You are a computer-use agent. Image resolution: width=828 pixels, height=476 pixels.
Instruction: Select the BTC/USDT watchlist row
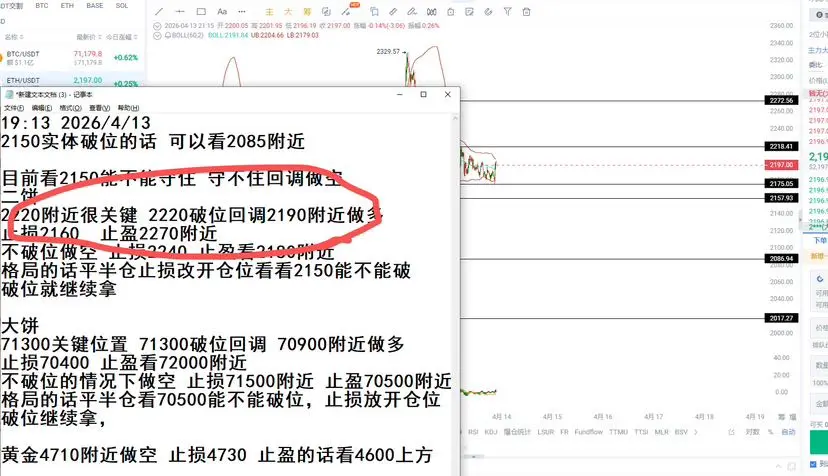tap(72, 58)
